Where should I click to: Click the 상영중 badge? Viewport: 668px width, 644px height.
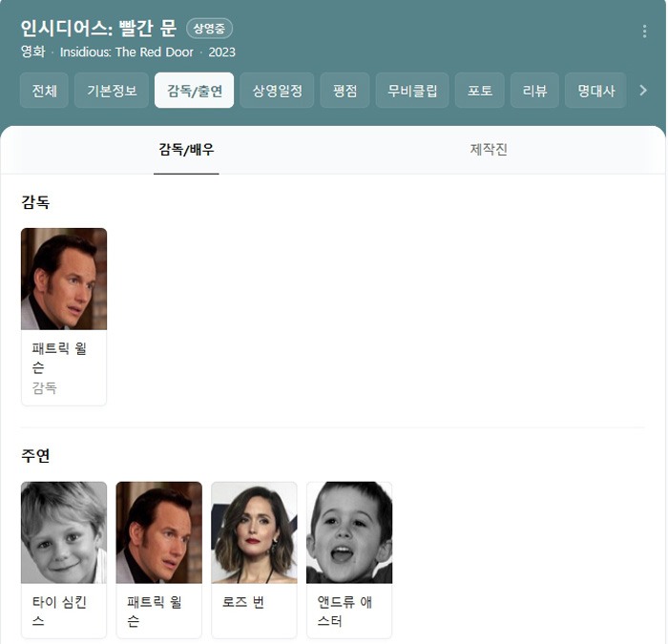tap(209, 29)
